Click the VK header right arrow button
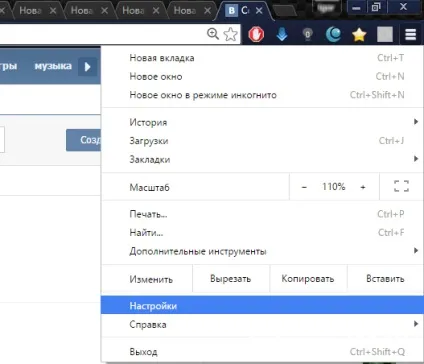The image size is (424, 364). pos(88,67)
